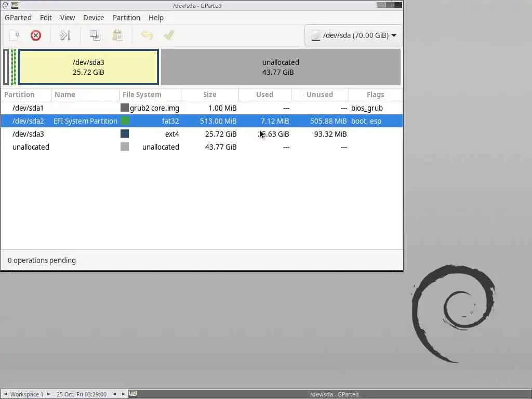Click the 93.32 MiB unused cell
Viewport: 532px width, 399px height.
point(330,134)
